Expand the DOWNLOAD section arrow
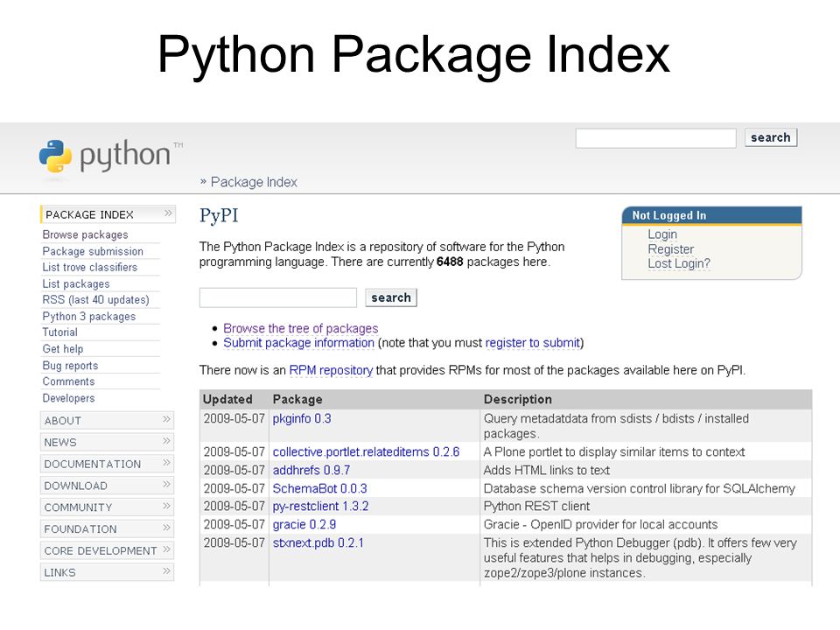The width and height of the screenshot is (840, 630). [166, 485]
